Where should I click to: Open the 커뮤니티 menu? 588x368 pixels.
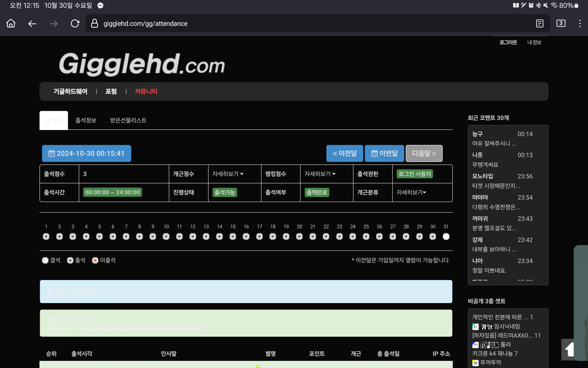coord(146,91)
